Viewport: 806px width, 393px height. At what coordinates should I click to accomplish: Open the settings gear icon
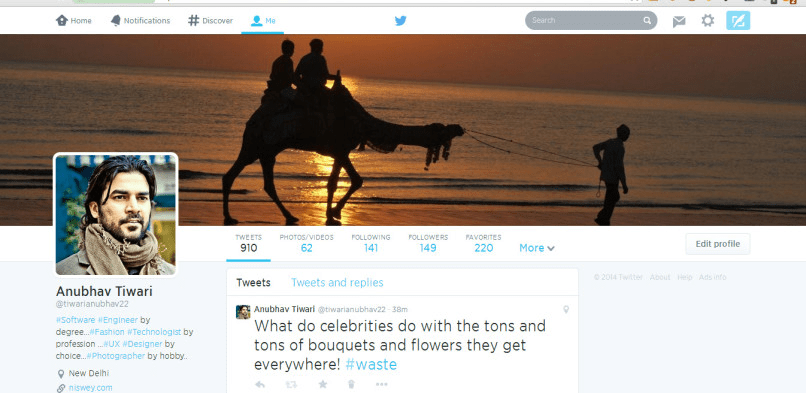(x=708, y=21)
